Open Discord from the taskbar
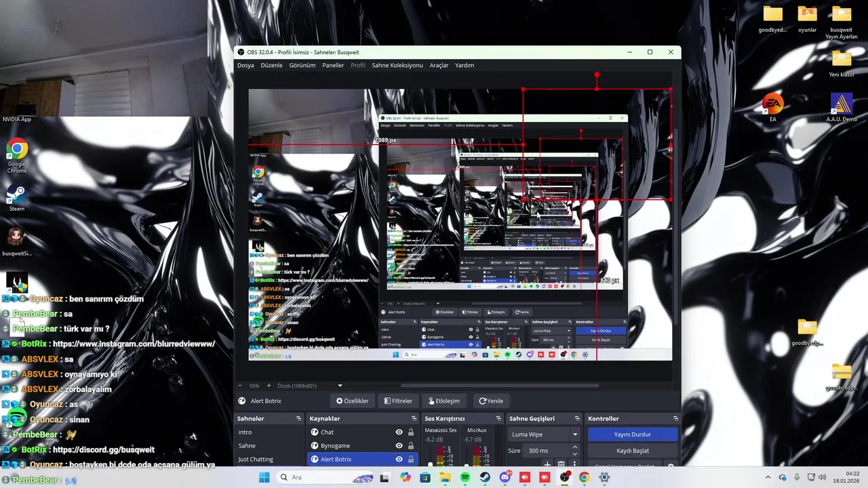Screen dimensions: 868x488 click(505, 477)
